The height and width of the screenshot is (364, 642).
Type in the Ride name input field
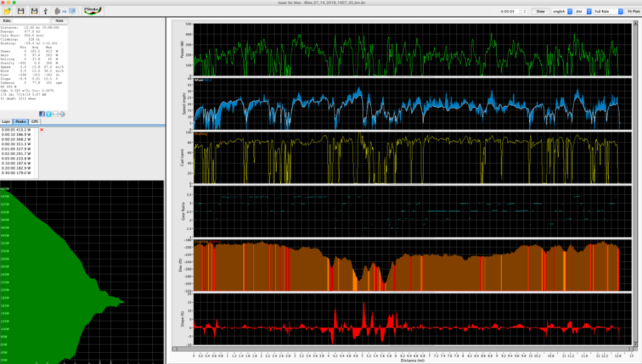tap(31, 21)
